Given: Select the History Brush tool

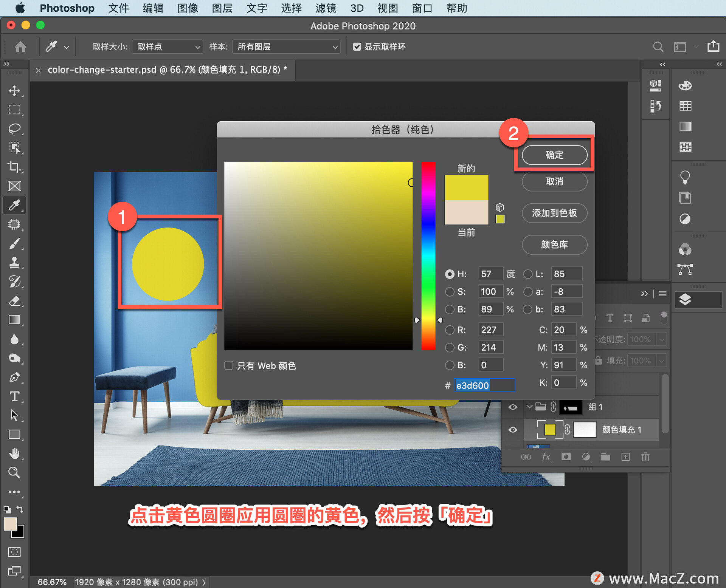Looking at the screenshot, I should [x=14, y=282].
